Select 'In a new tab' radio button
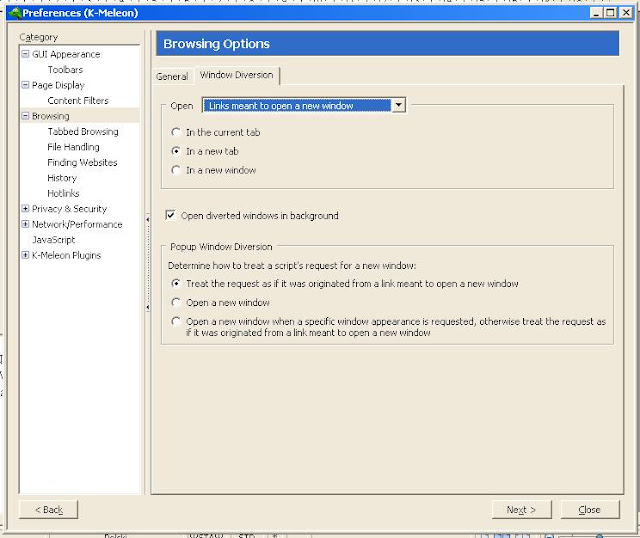Screen dimensions: 640x538 176,151
